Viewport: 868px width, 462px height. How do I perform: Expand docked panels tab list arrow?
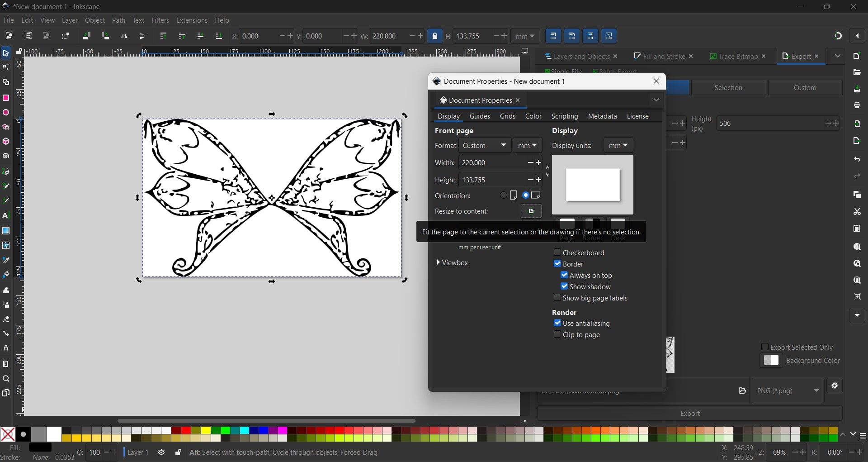(x=837, y=56)
